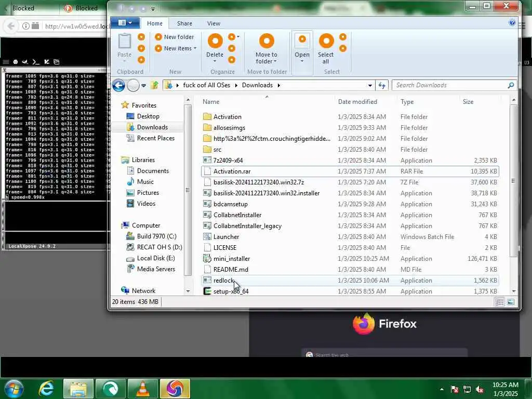Open recent locations arrow beside forward button
This screenshot has height=399, width=532.
[143, 86]
